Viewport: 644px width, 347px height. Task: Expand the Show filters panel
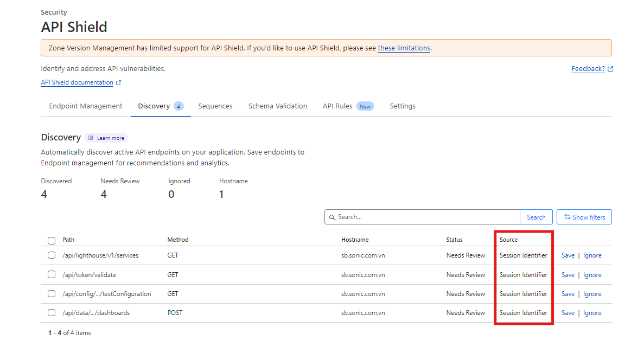tap(584, 217)
